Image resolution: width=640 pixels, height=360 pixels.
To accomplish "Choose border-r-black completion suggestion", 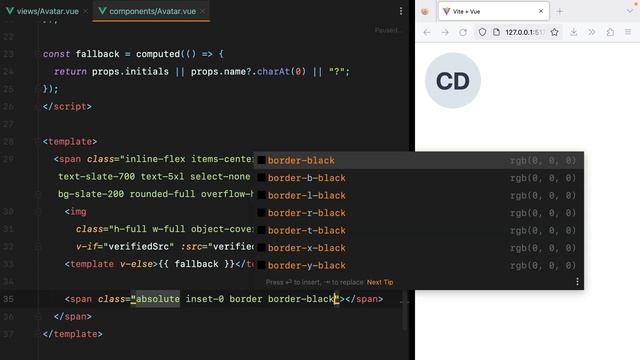I will [418, 213].
